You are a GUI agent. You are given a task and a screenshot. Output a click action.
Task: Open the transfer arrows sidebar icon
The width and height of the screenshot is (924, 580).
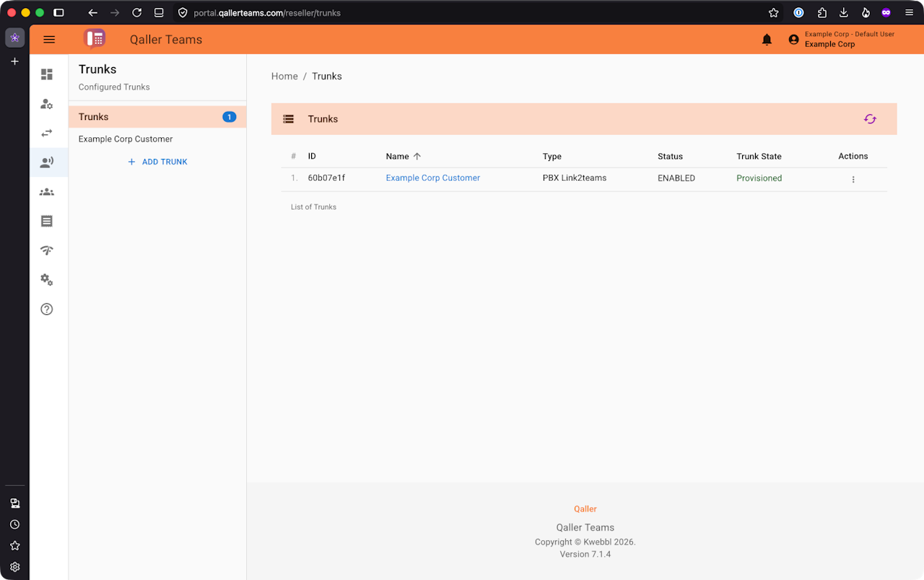pyautogui.click(x=47, y=133)
